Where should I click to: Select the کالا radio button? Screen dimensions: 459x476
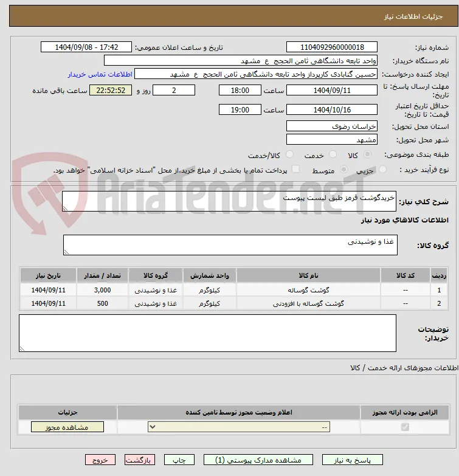coord(367,154)
